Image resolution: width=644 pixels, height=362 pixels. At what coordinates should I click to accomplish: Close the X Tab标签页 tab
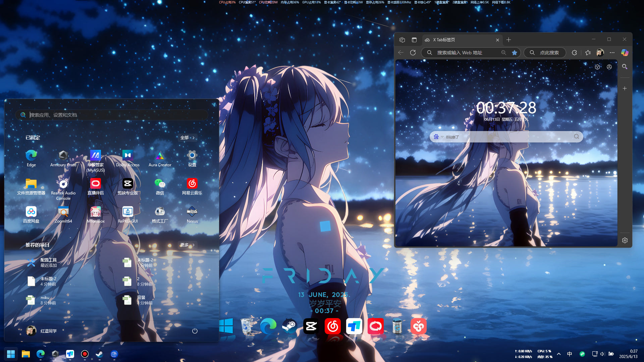[x=497, y=40]
